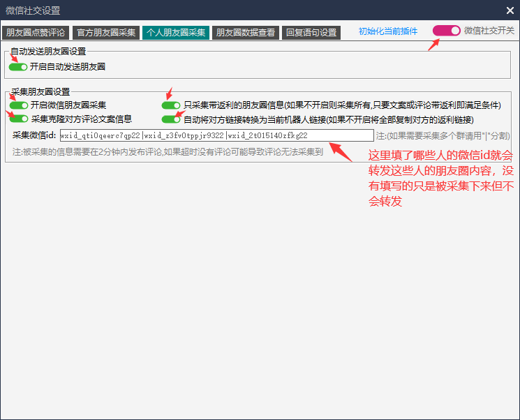Switch to the 官方朋友圈采集 tab
520x420 pixels.
click(x=105, y=32)
